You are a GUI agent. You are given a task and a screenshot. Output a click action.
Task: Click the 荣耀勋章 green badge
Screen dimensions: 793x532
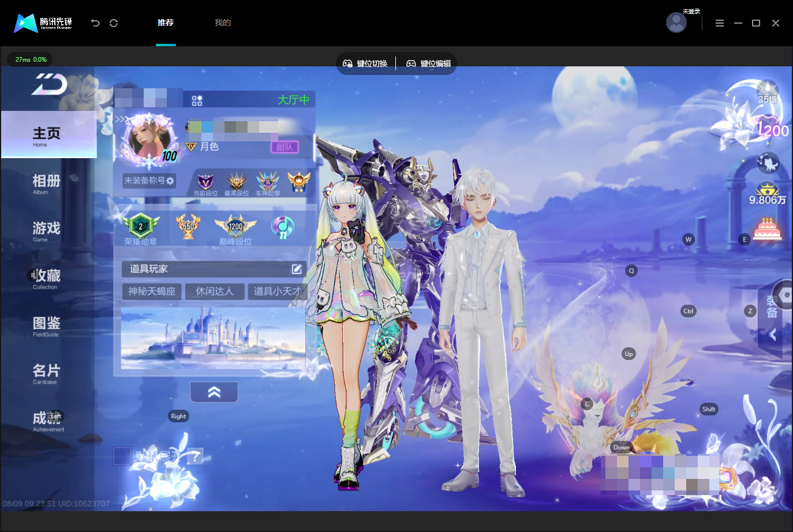pyautogui.click(x=141, y=229)
